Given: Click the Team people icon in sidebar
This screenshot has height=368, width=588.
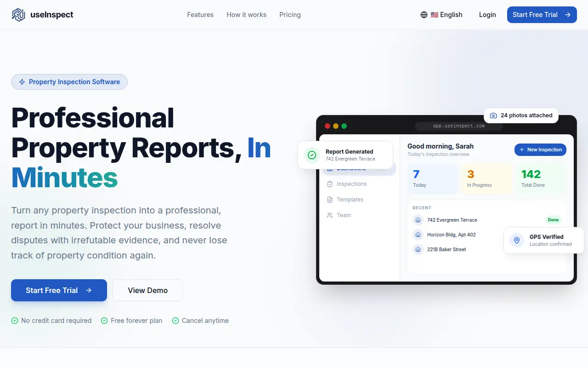Looking at the screenshot, I should [330, 215].
